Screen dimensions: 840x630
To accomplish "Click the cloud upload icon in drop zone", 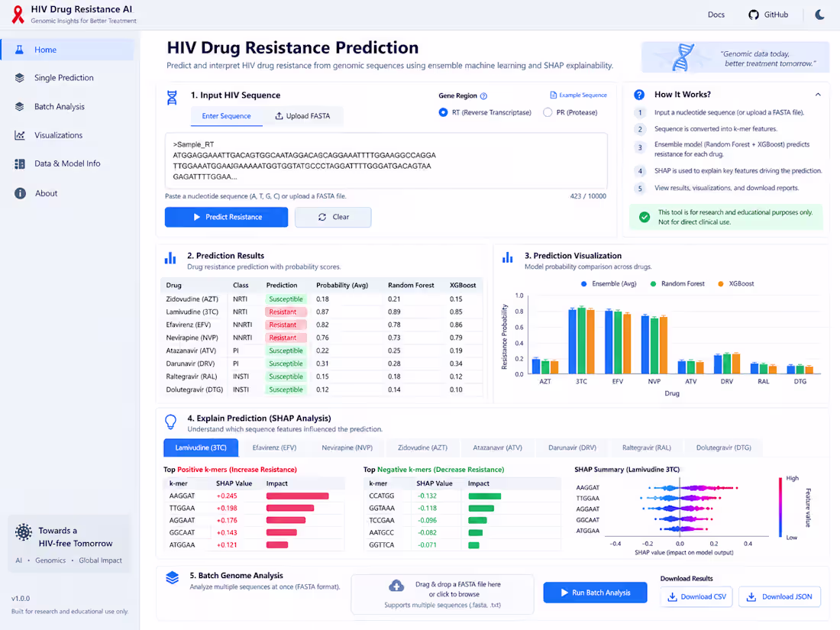I will coord(396,586).
